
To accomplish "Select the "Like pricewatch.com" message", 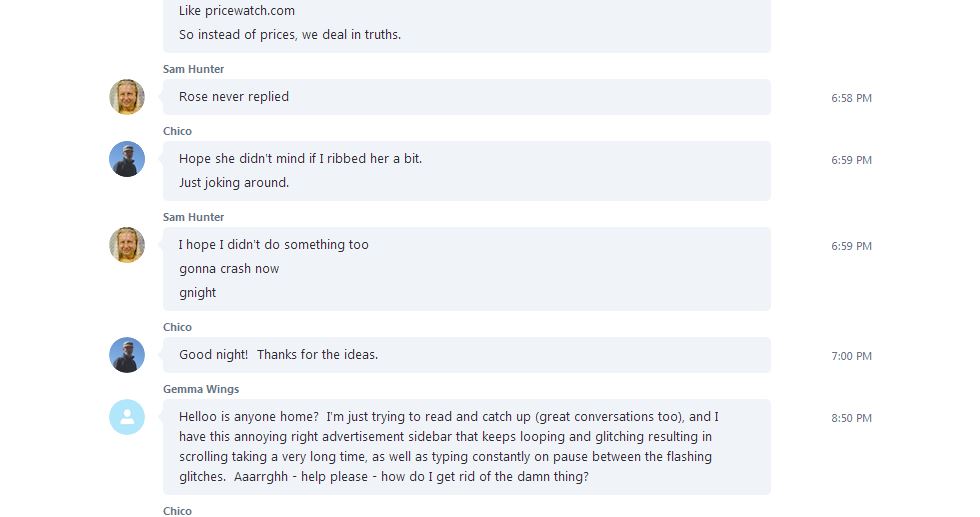I will pos(237,11).
